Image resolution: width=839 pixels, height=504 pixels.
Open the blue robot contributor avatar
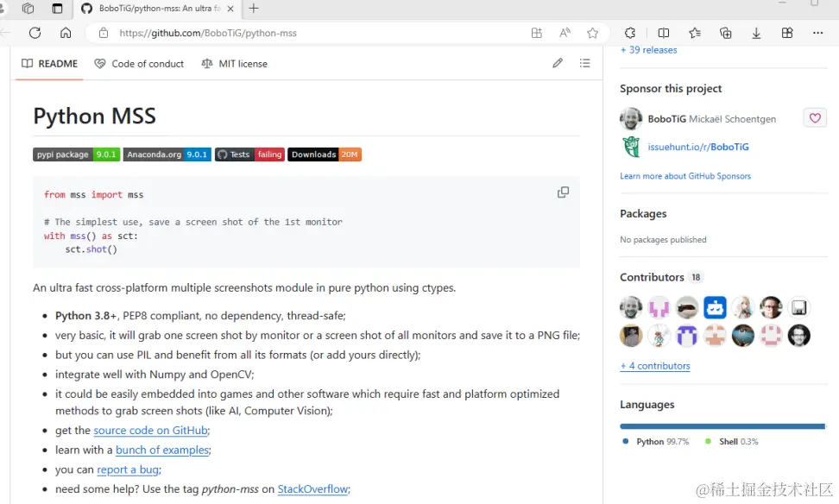click(715, 307)
